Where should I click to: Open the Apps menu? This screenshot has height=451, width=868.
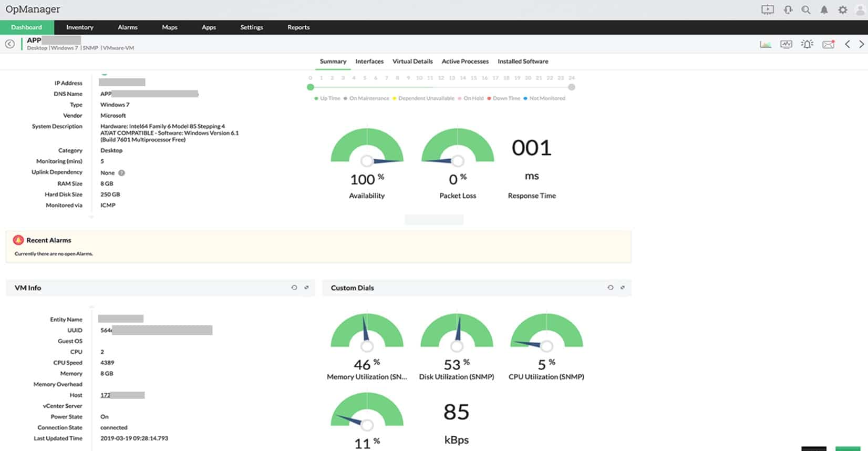pos(209,27)
